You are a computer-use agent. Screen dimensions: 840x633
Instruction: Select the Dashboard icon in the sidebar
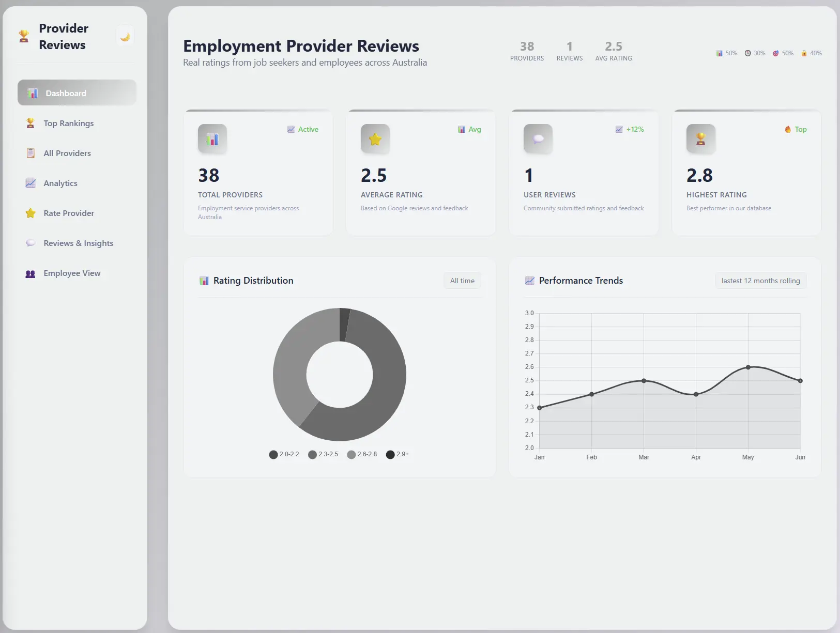[x=32, y=93]
